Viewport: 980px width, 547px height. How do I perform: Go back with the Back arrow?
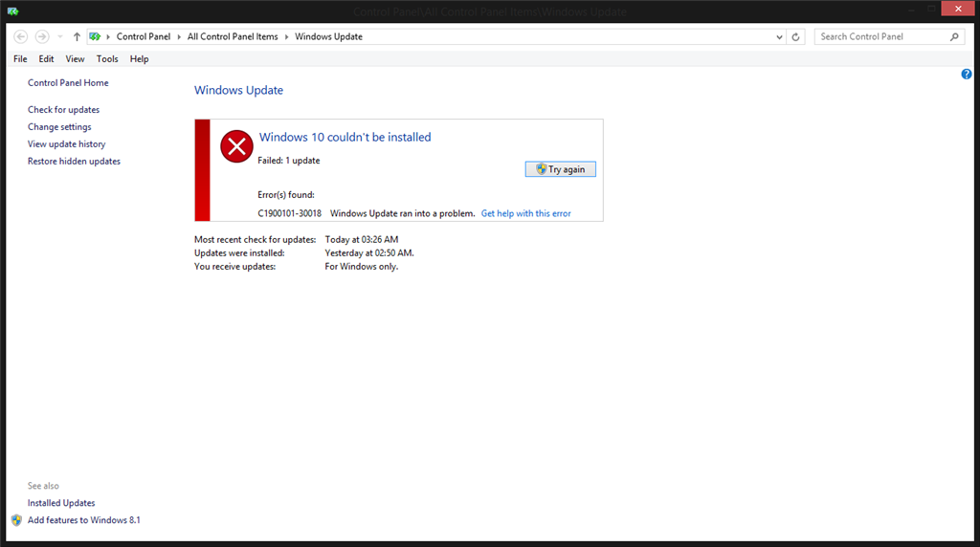pos(21,37)
